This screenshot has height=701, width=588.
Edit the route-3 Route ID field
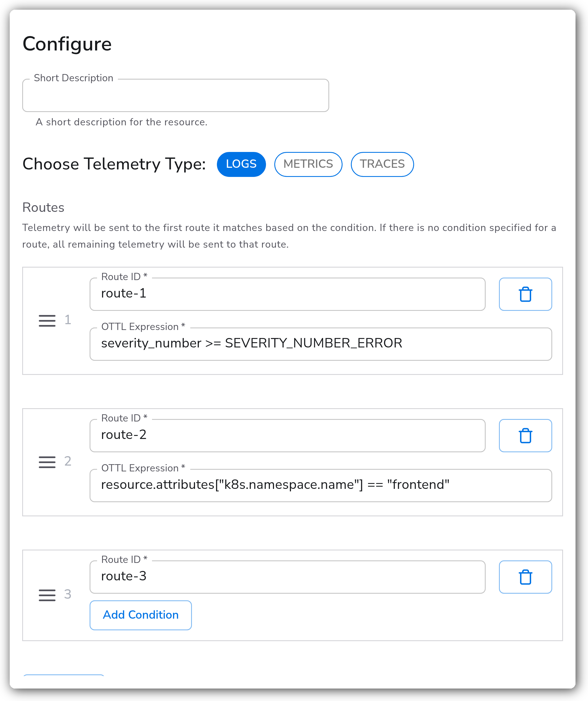coord(288,577)
